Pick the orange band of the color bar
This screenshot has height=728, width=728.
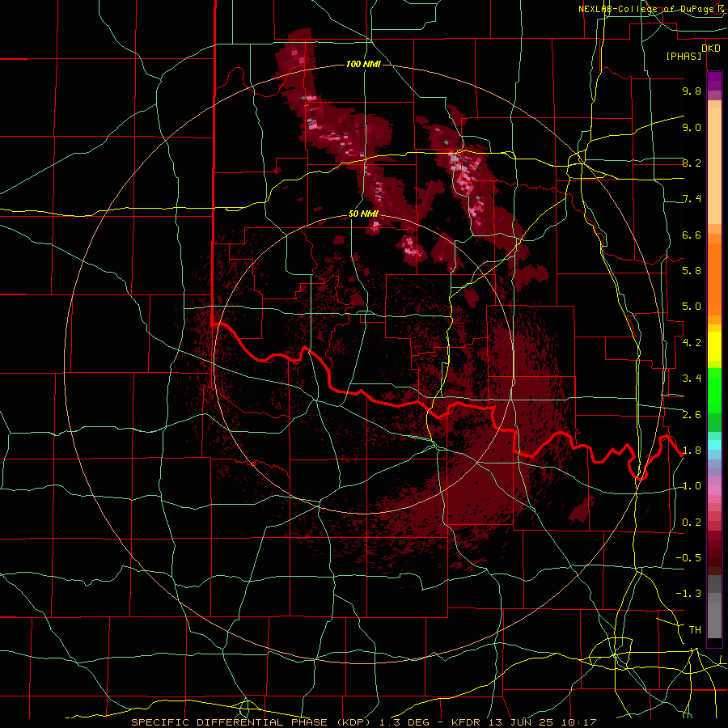point(714,280)
